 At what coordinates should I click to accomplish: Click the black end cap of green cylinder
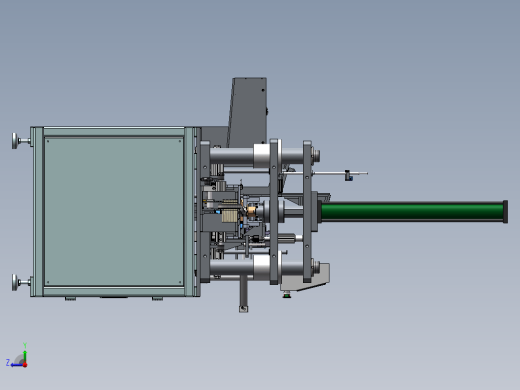pos(506,211)
